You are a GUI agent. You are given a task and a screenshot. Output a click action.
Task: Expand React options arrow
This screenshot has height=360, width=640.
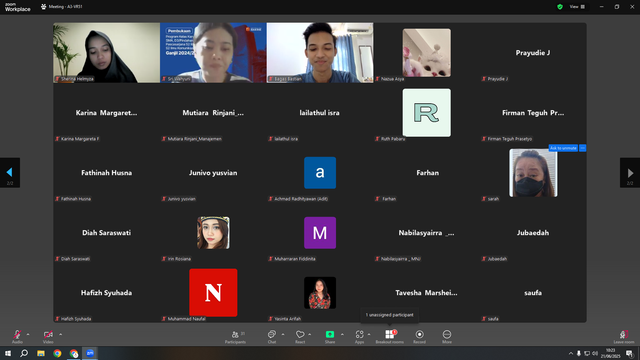point(310,334)
